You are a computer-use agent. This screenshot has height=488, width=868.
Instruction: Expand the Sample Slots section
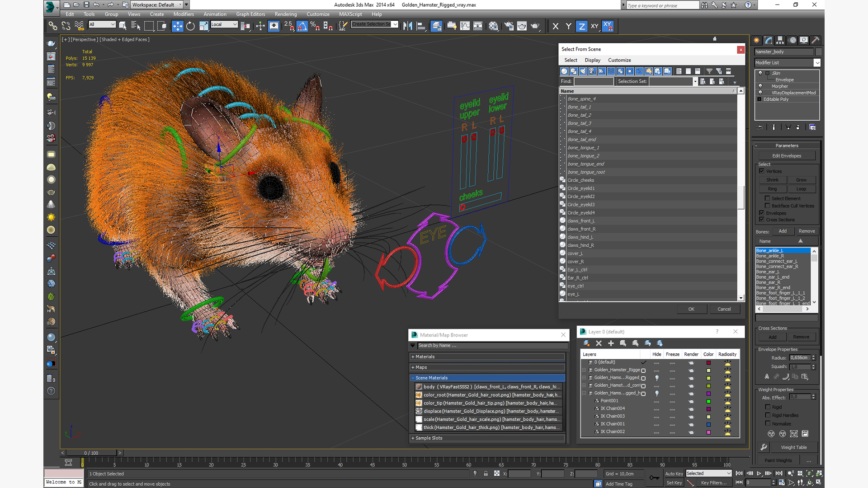click(487, 438)
